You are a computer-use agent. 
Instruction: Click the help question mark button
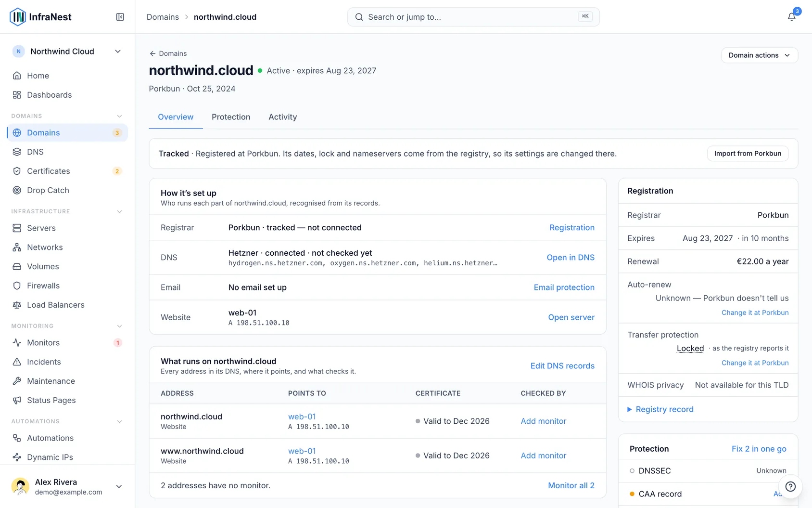[x=790, y=486]
